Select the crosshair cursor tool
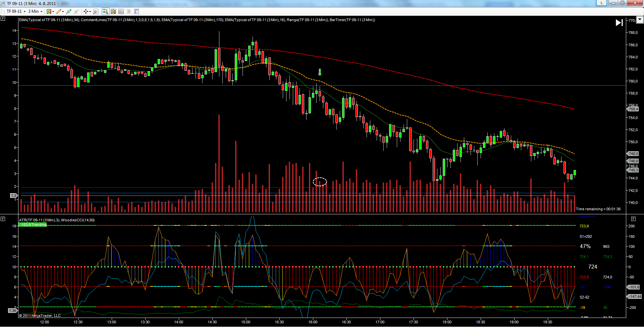 point(87,11)
